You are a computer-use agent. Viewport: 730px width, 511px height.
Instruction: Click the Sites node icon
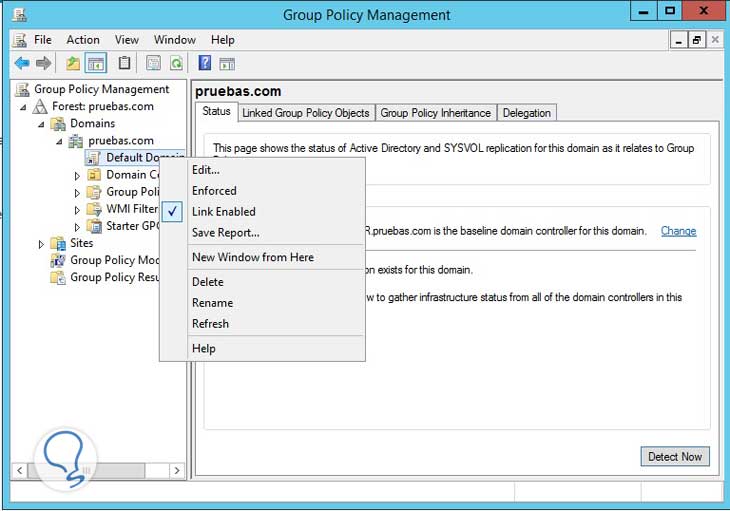tap(58, 243)
